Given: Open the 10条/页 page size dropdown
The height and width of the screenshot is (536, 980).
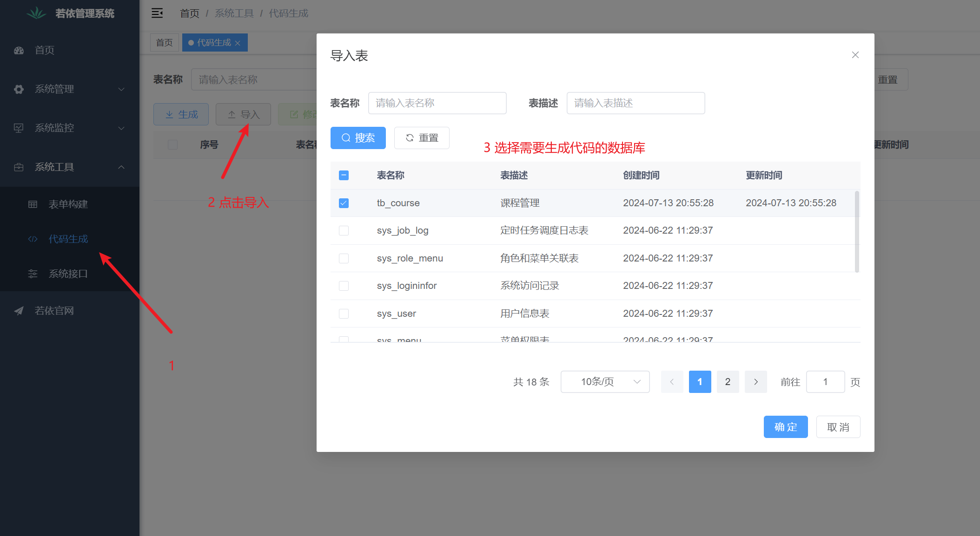Looking at the screenshot, I should click(x=605, y=382).
